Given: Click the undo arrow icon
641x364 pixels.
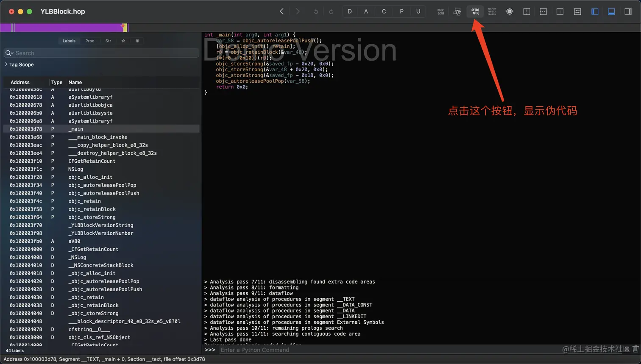Looking at the screenshot, I should [315, 12].
